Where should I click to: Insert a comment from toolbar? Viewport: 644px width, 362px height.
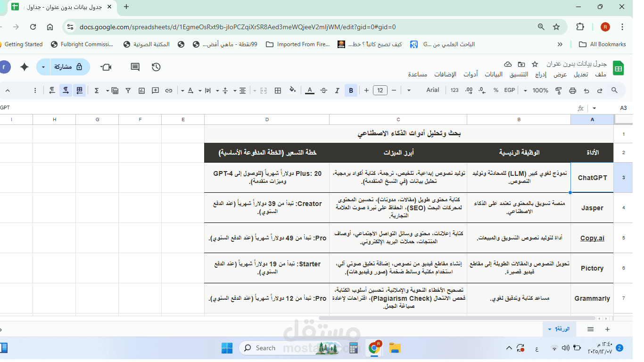point(155,90)
